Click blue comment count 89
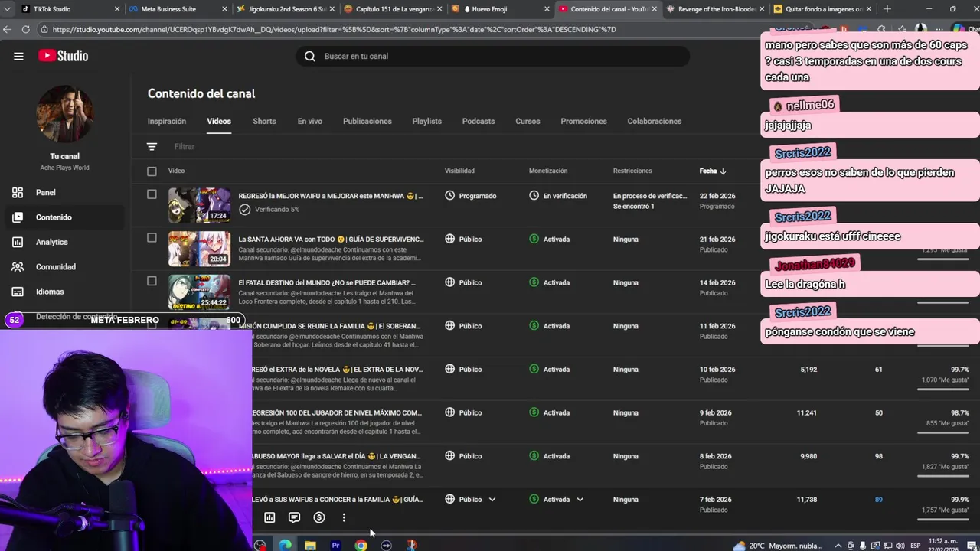Image resolution: width=980 pixels, height=551 pixels. (878, 500)
